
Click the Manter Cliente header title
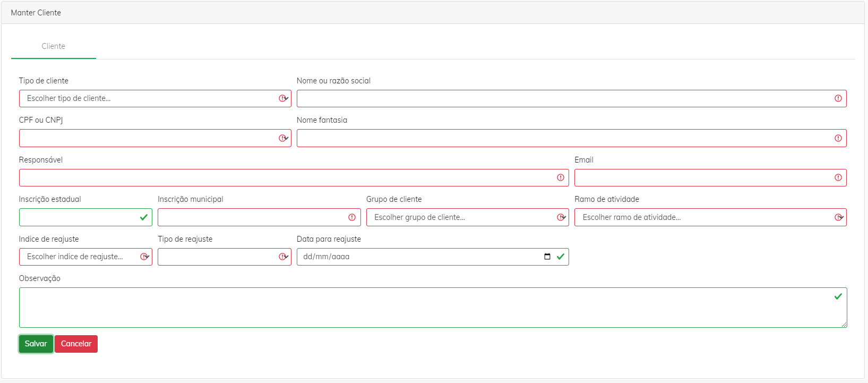tap(36, 13)
